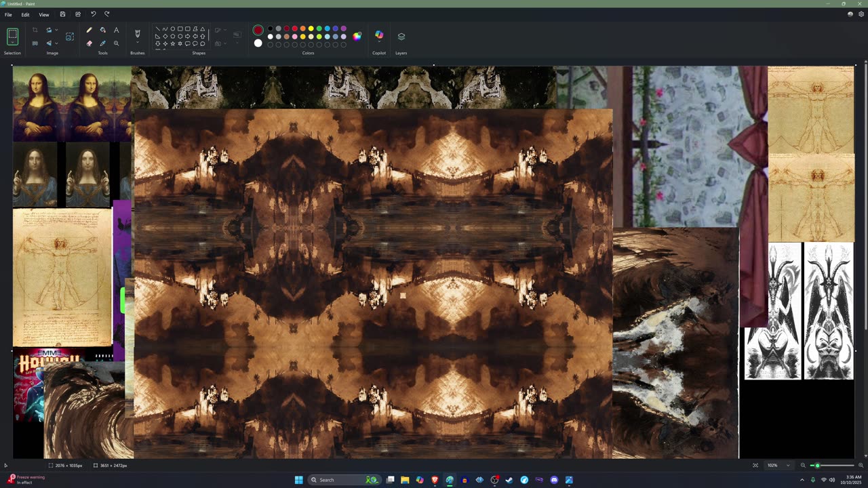Click the Wi-Fi icon in system tray

(x=824, y=480)
